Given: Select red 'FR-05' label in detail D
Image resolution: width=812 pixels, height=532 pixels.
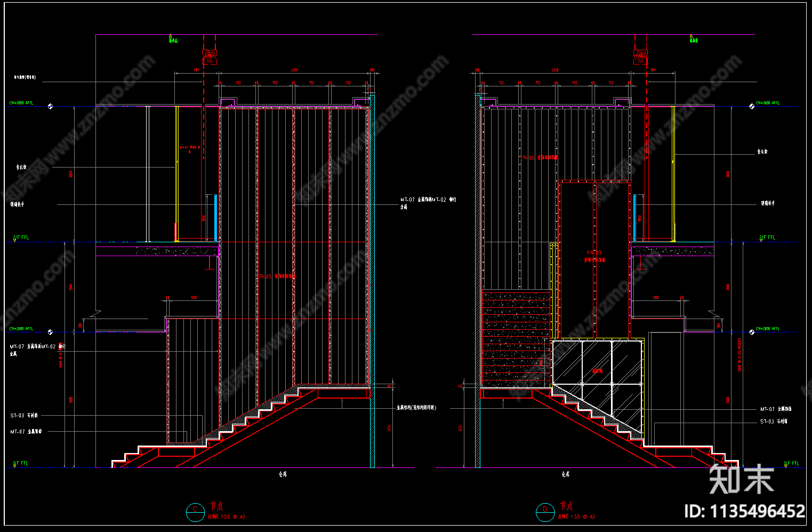Looking at the screenshot, I should pyautogui.click(x=540, y=158).
